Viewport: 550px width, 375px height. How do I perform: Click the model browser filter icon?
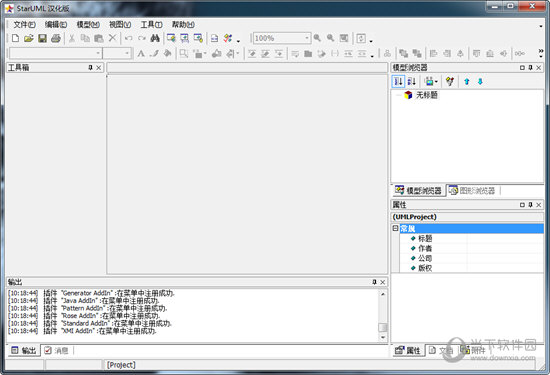450,82
